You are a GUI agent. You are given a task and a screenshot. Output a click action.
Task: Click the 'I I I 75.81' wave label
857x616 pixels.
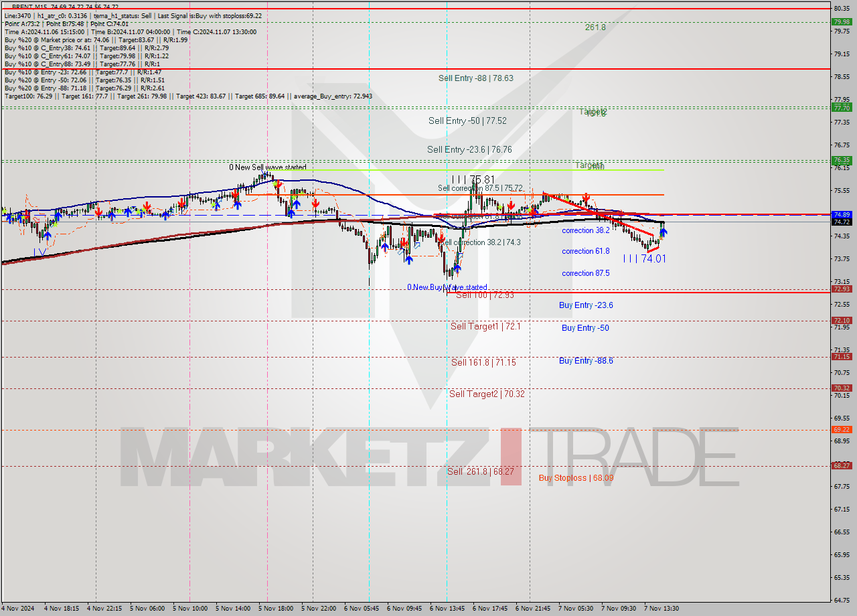tap(473, 179)
